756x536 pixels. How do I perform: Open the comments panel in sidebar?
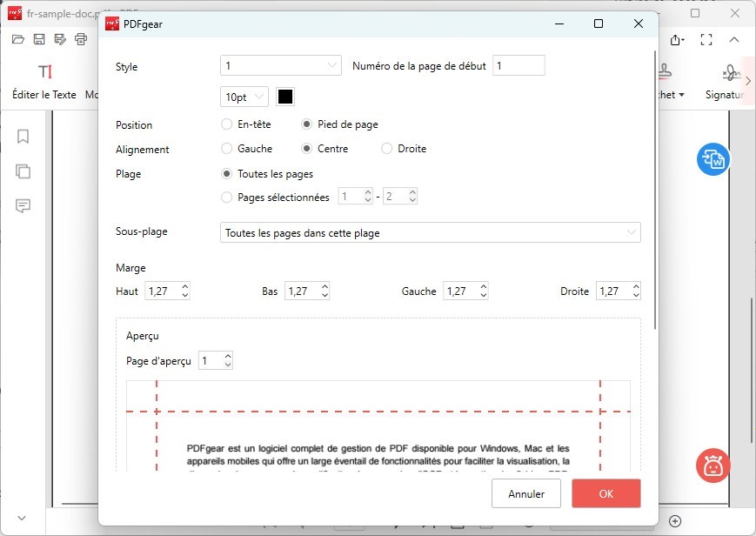23,206
